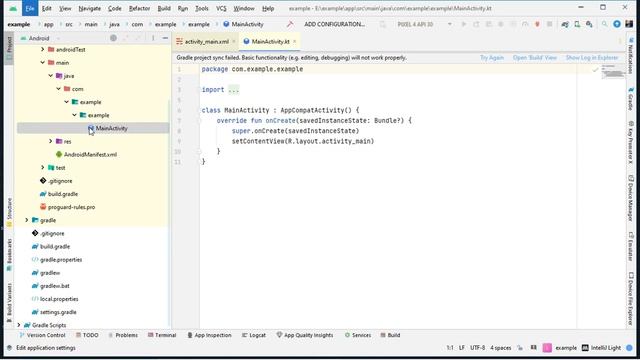The width and height of the screenshot is (640, 360).
Task: Hide the Project panel with minus icon
Action: tap(165, 38)
